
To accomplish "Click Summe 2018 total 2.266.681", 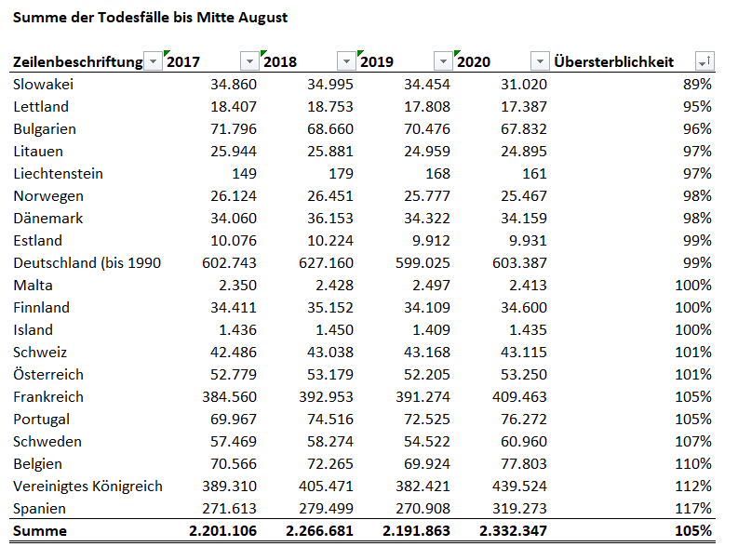I will [x=319, y=531].
